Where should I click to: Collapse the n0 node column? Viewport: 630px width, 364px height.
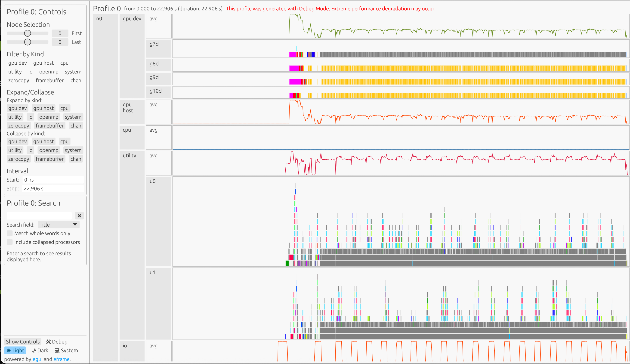point(99,19)
